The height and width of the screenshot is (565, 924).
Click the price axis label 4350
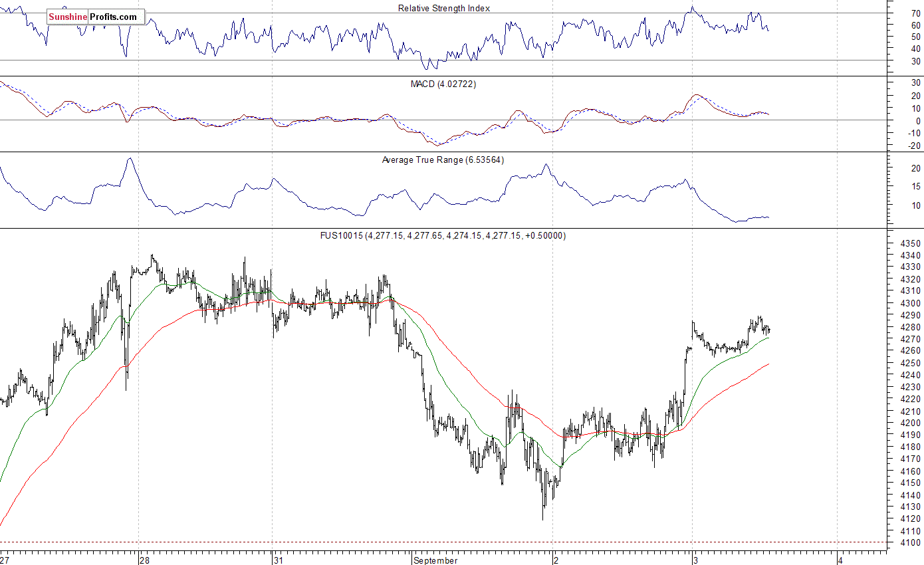[x=910, y=243]
